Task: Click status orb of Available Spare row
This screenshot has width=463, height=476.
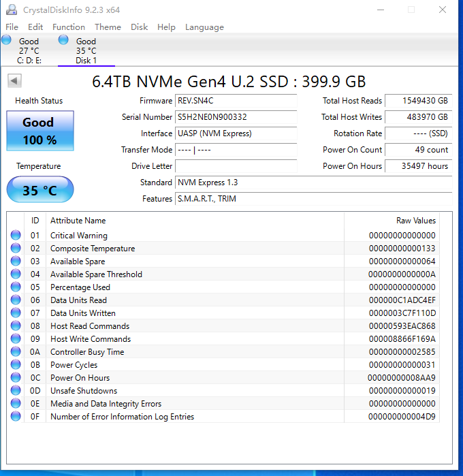Action: [16, 261]
